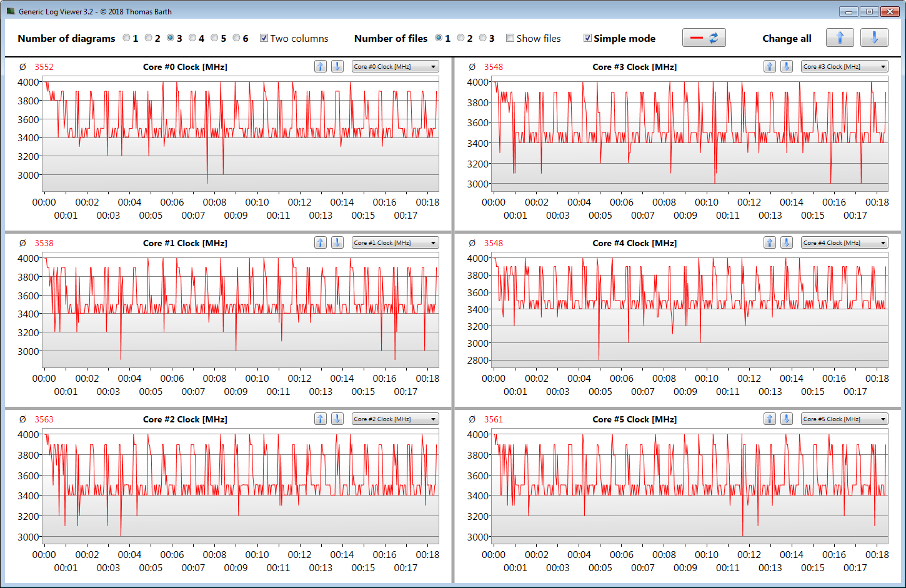Click the down arrow for Core #4 Clock
Viewport: 906px width, 588px height.
(x=786, y=242)
